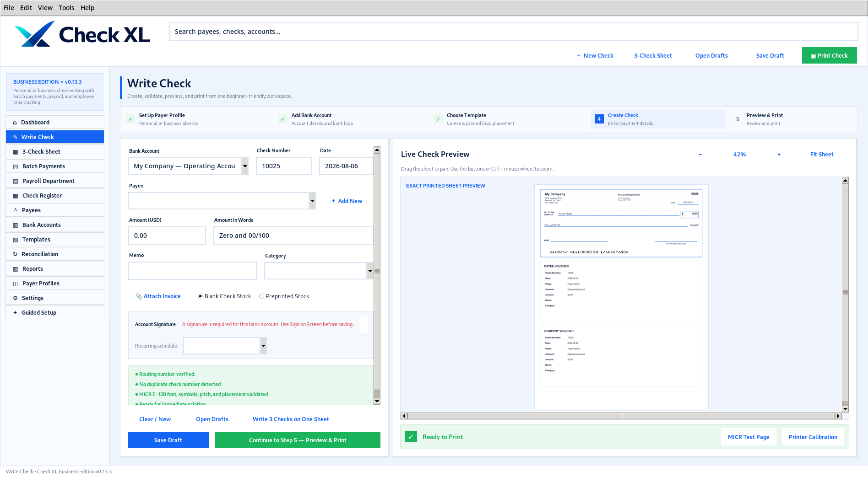
Task: Click the Amount (USD) input field
Action: tap(167, 236)
